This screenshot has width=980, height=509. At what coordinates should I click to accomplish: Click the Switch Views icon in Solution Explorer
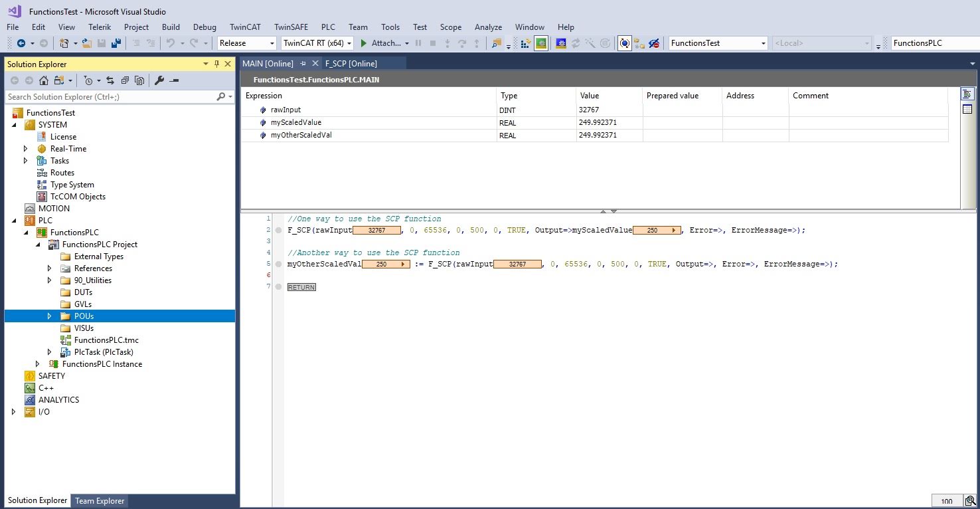[x=58, y=80]
